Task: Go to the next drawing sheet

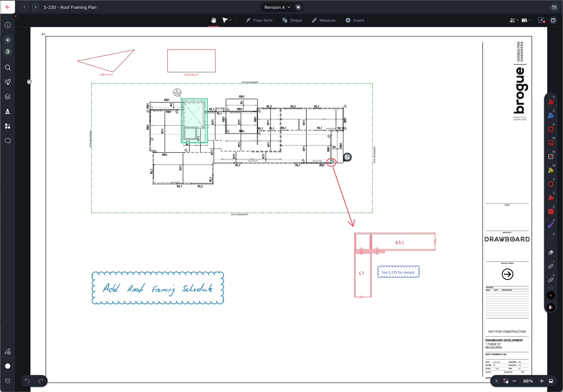Action: (x=36, y=7)
